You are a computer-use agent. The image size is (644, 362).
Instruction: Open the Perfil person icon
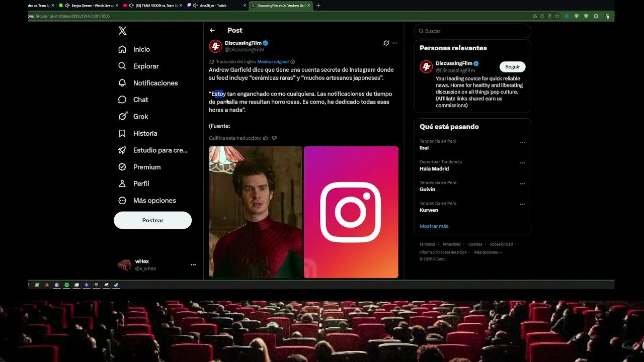(x=122, y=184)
